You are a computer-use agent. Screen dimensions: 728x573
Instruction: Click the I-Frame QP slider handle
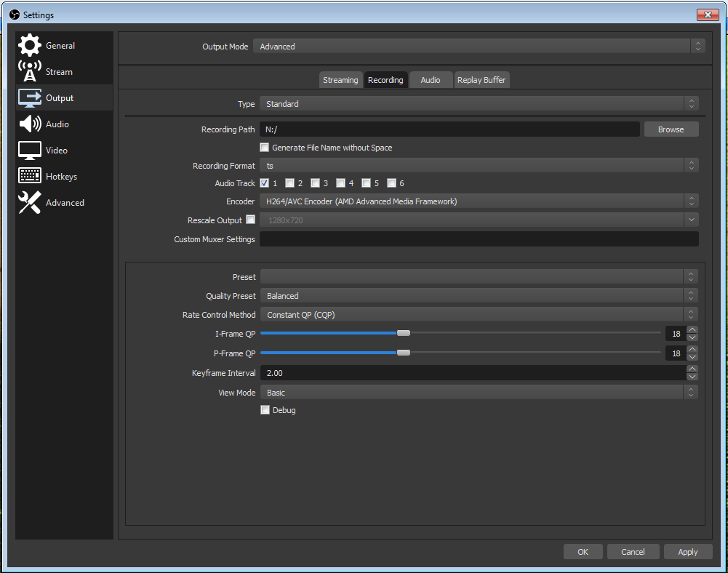point(404,333)
